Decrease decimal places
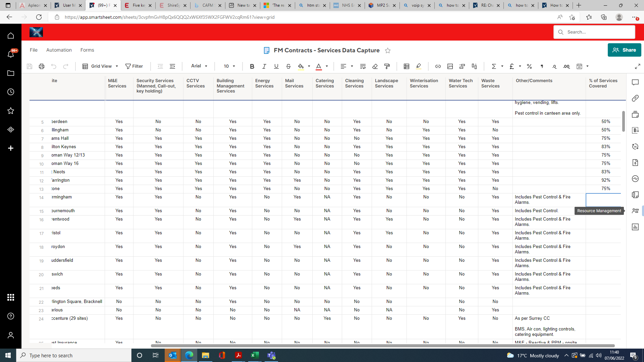This screenshot has width=644, height=362. (554, 66)
